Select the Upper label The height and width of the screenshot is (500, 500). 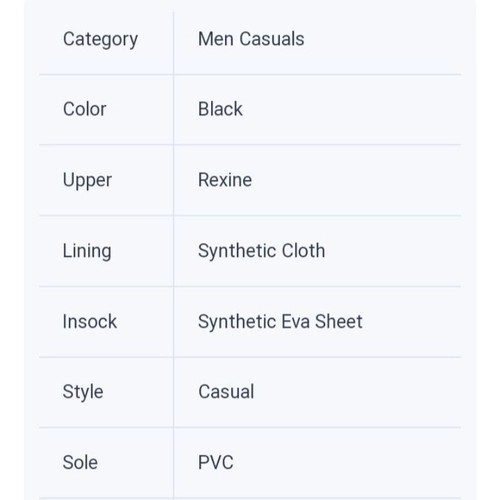87,181
